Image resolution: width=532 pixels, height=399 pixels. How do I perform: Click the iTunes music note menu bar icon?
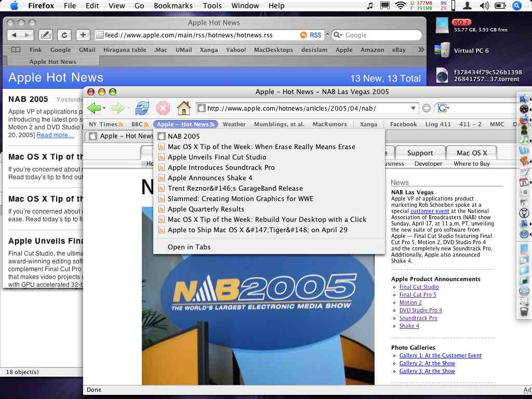tap(370, 5)
